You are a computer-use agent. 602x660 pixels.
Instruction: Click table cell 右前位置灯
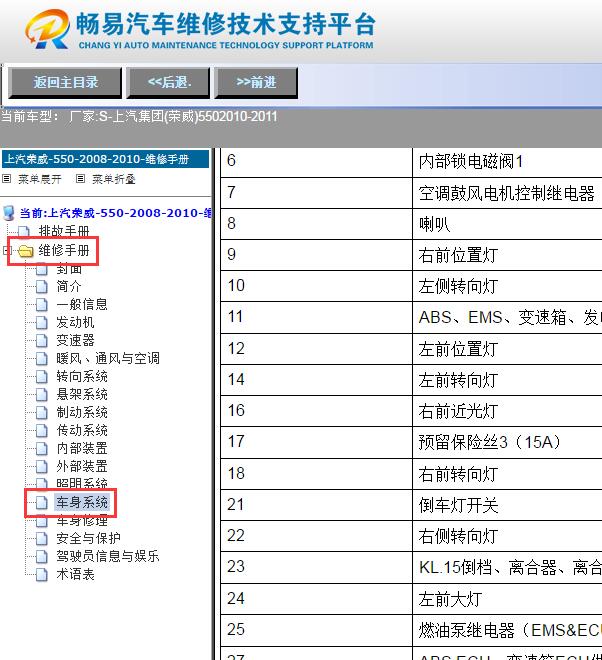507,255
